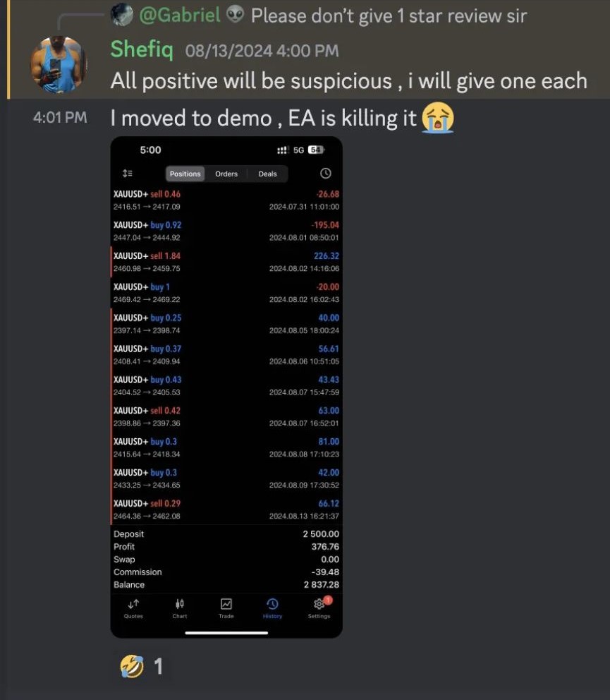Switch to the Deals tab

[x=268, y=174]
